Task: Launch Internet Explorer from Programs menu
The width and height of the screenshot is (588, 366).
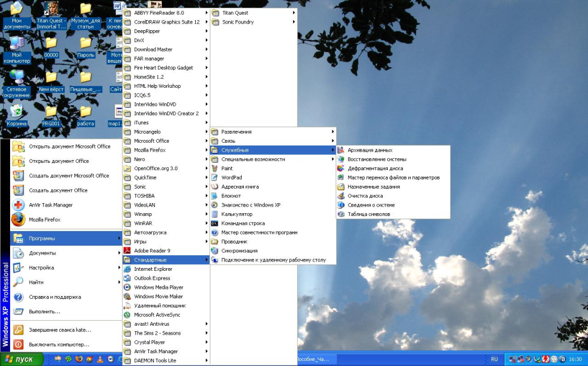Action: (166, 269)
